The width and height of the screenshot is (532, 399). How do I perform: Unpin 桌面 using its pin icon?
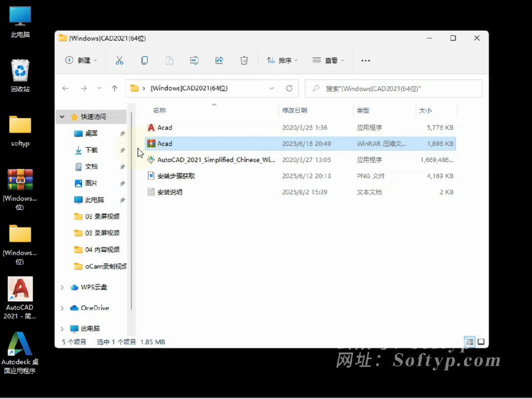point(122,133)
